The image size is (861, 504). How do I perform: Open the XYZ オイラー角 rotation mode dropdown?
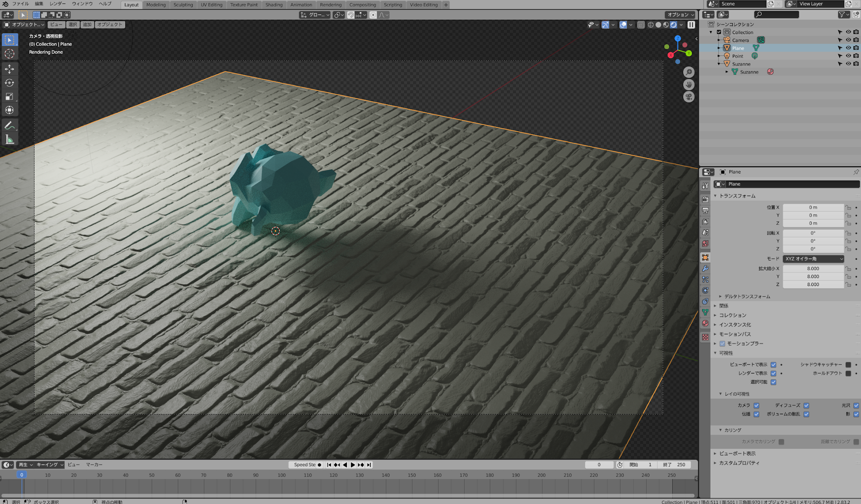click(813, 259)
